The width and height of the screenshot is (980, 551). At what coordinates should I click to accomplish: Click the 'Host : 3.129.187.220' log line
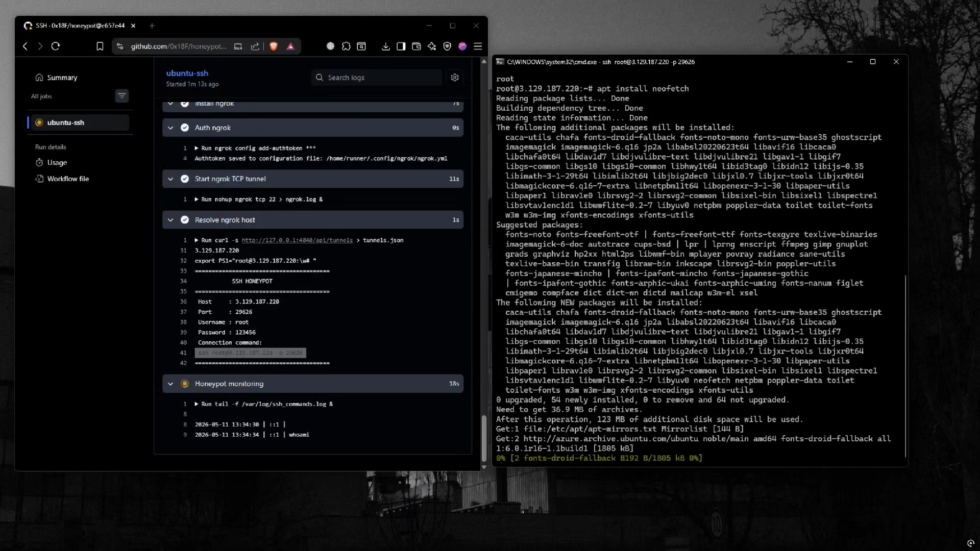pyautogui.click(x=238, y=302)
